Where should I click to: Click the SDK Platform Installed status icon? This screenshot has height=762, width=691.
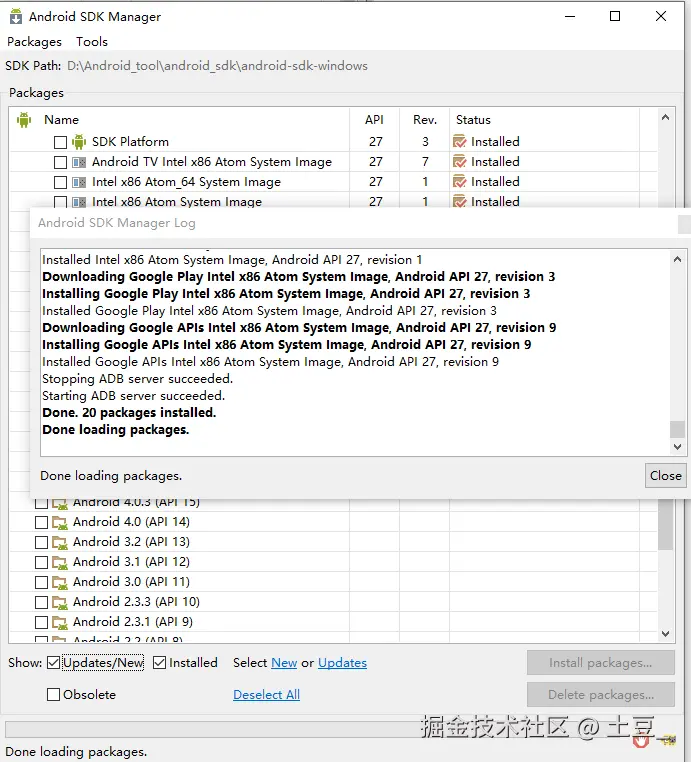460,142
